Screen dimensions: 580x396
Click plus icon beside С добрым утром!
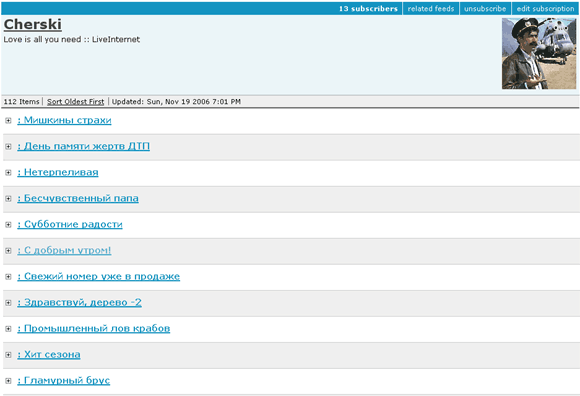[x=8, y=251]
